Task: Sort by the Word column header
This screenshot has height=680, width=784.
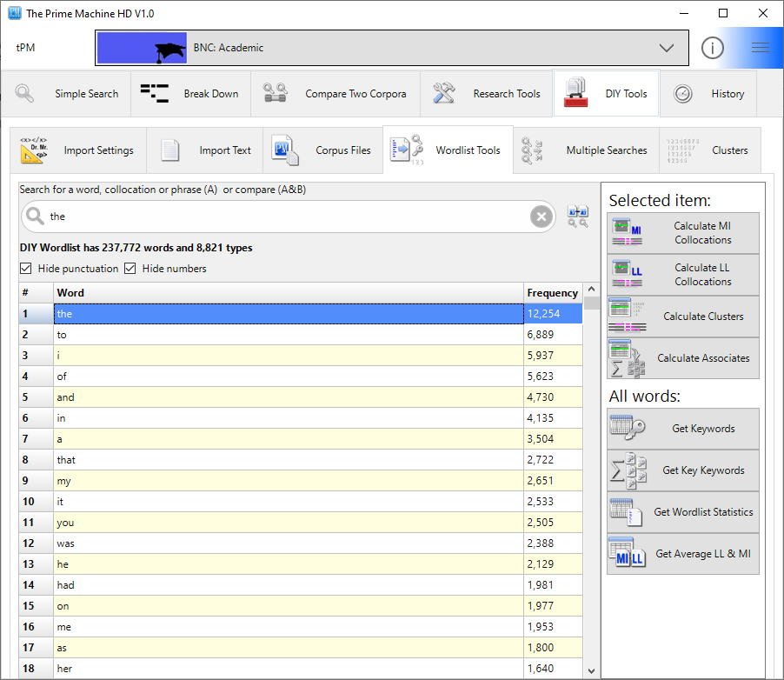Action: click(289, 293)
